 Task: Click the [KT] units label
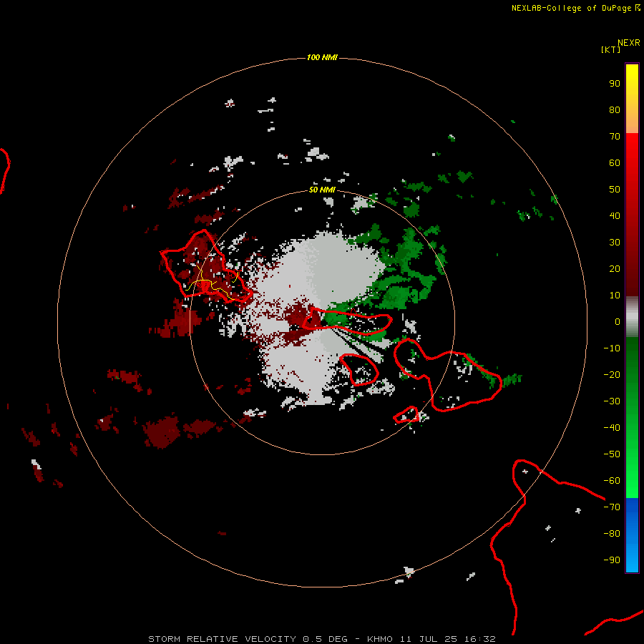(610, 49)
